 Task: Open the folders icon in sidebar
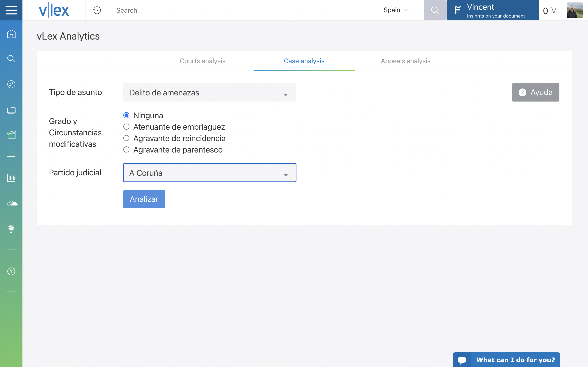[x=11, y=110]
